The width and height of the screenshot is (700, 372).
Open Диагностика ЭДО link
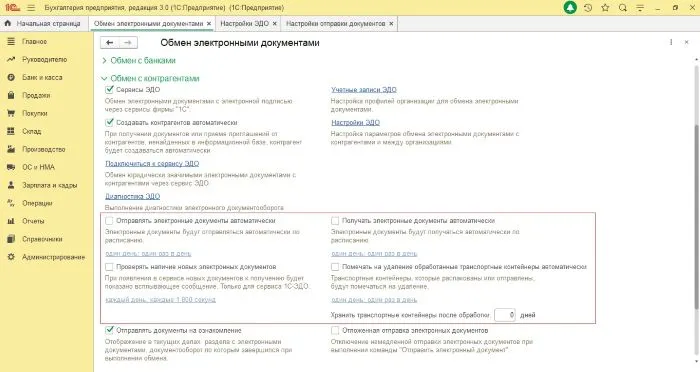(132, 196)
